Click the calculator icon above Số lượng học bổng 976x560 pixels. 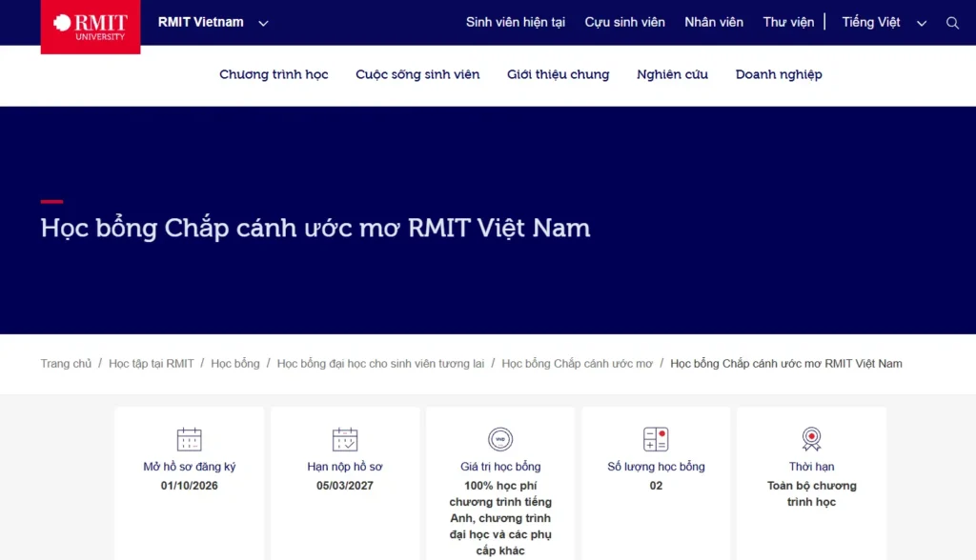click(x=656, y=439)
